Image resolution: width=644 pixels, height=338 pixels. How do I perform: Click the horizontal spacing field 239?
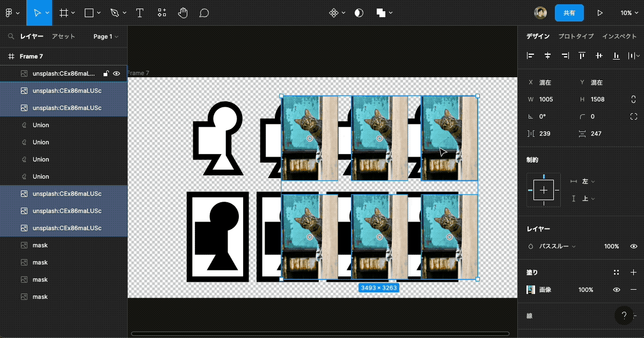pos(548,134)
